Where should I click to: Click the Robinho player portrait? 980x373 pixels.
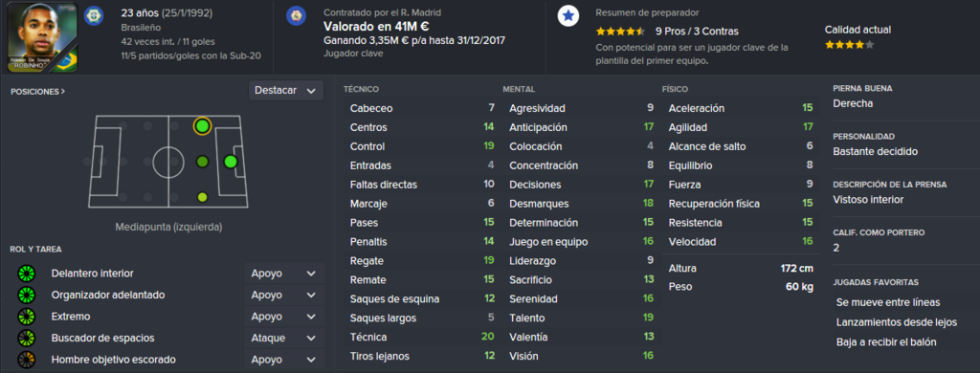[x=42, y=37]
